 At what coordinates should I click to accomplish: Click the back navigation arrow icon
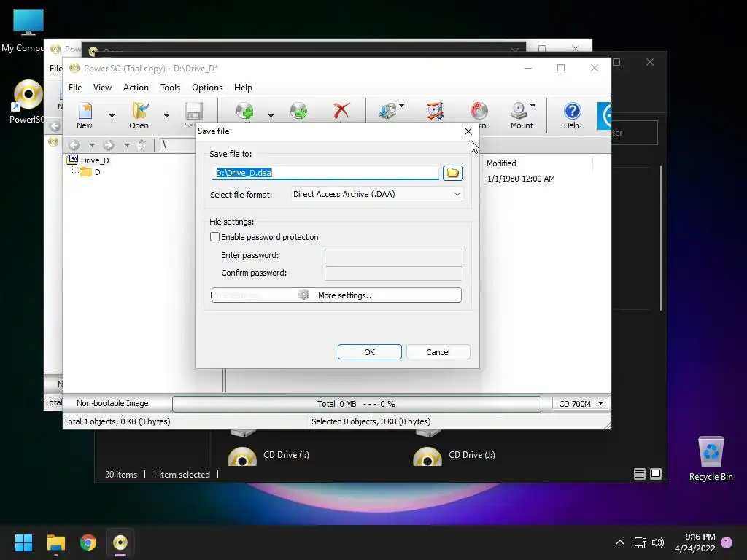(74, 145)
